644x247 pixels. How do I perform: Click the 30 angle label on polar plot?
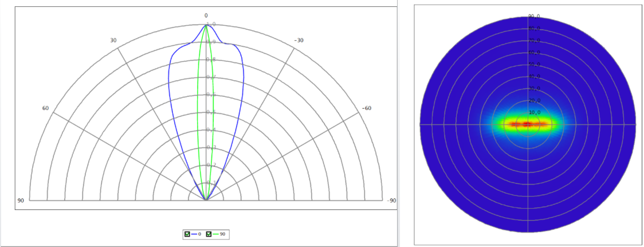(113, 40)
